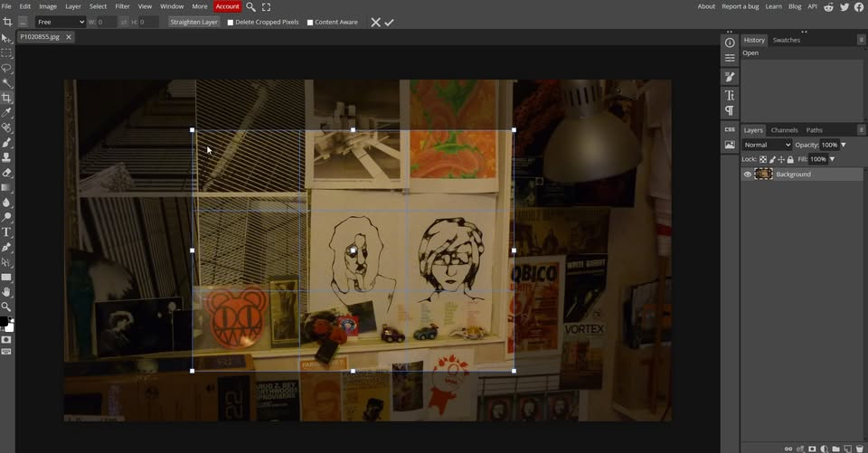Select the Brush tool
Screen dimensions: 868x453
click(x=6, y=143)
